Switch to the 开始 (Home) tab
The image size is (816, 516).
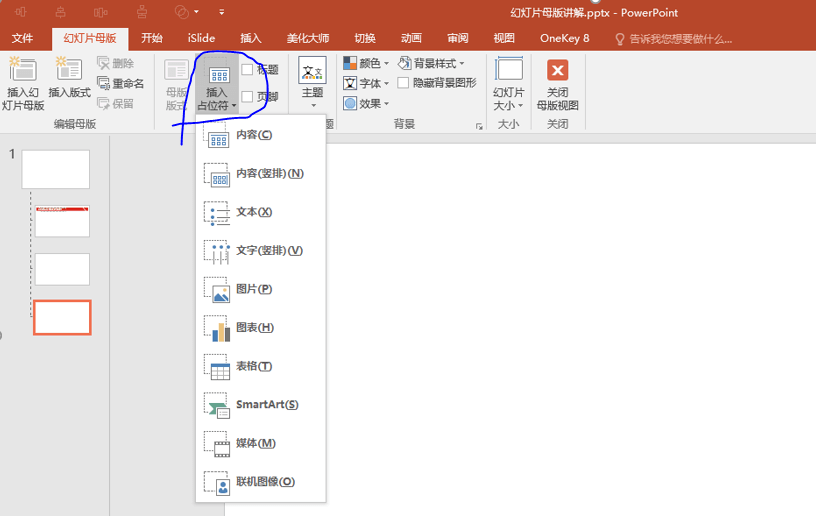click(152, 38)
